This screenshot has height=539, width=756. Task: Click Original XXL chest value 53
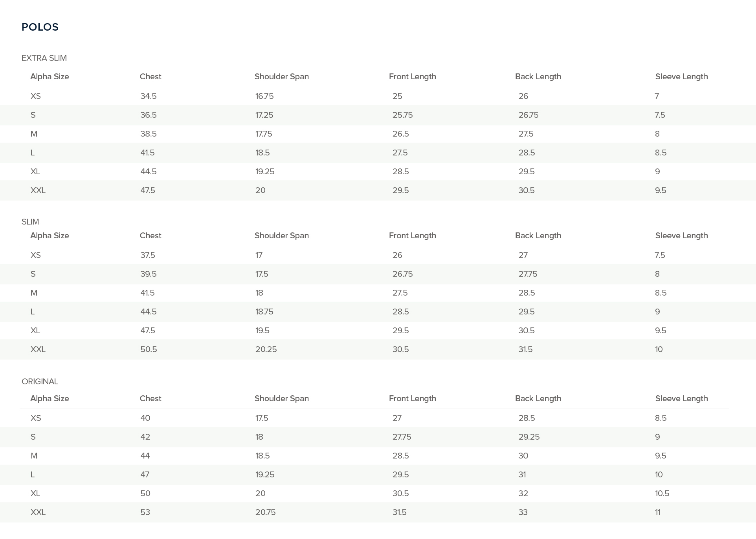145,512
